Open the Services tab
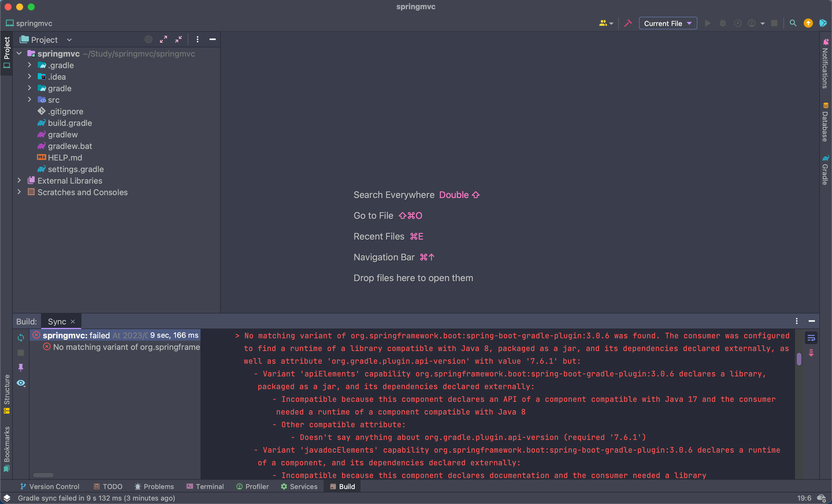The height and width of the screenshot is (504, 832). click(x=299, y=486)
